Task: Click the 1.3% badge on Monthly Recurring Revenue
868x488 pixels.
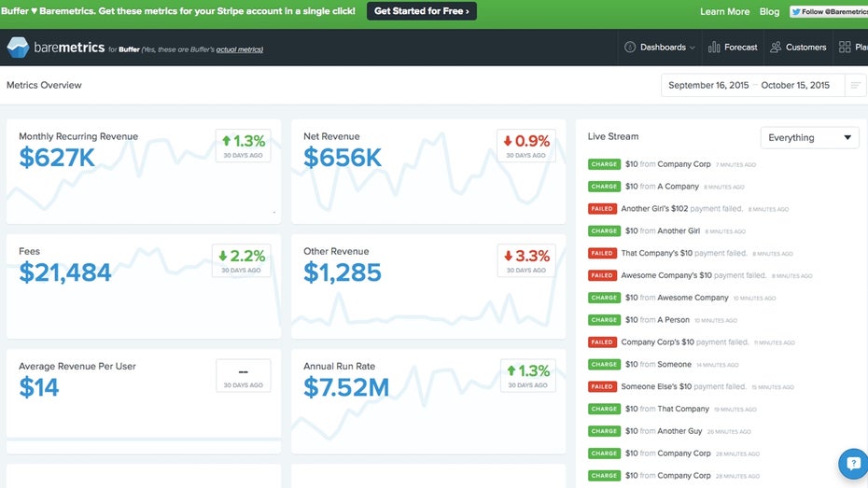Action: [243, 146]
